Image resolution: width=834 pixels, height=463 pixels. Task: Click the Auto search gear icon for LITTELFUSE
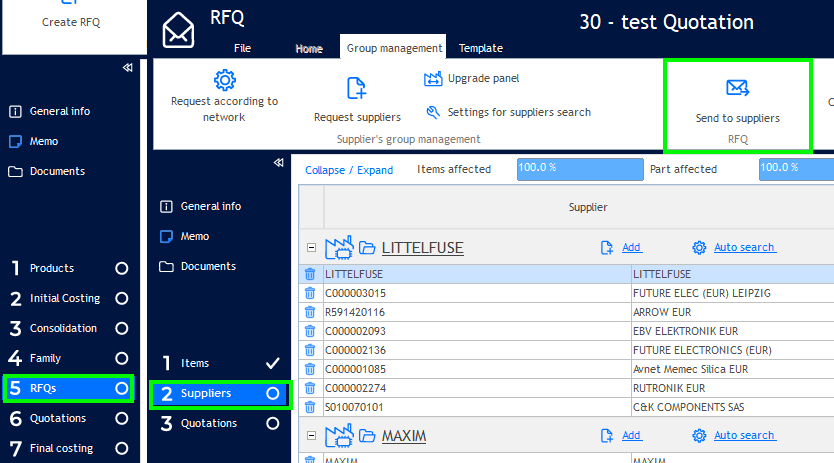tap(699, 247)
